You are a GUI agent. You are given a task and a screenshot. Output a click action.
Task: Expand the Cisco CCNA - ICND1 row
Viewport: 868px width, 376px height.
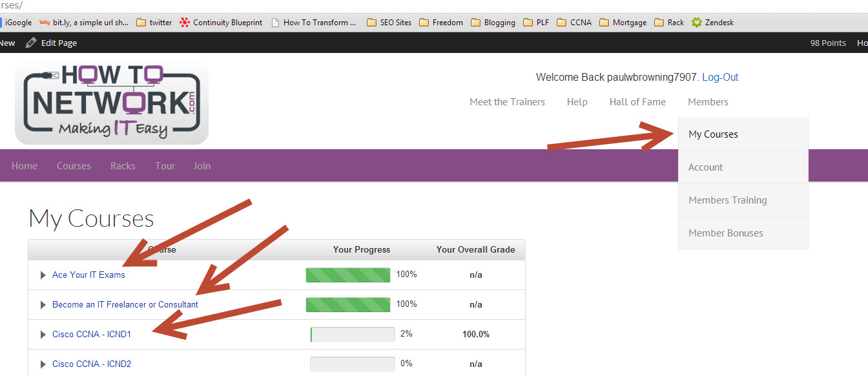(43, 335)
